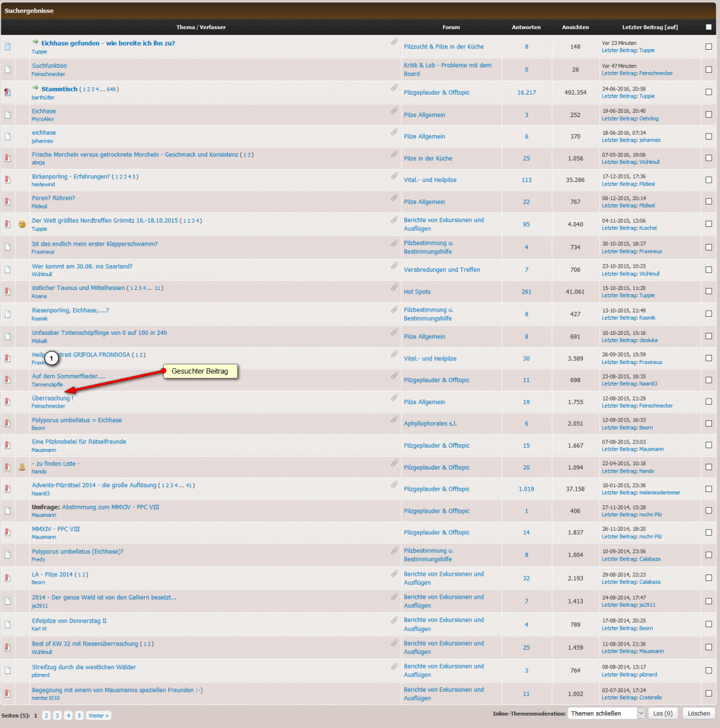The image size is (720, 728).
Task: Open the Hot Spots forum link
Action: [x=417, y=292]
